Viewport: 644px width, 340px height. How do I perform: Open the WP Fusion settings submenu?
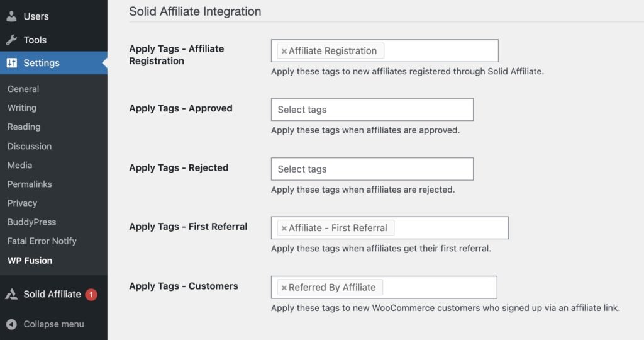pos(30,261)
